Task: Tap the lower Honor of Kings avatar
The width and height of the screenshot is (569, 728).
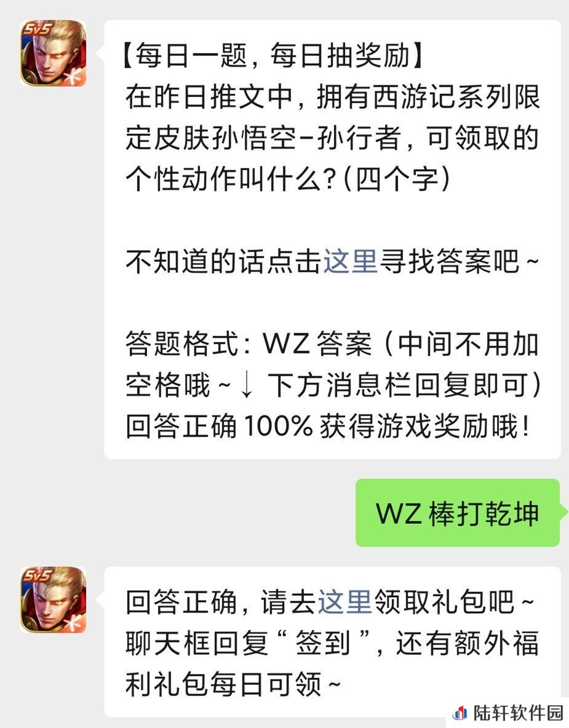Action: point(53,599)
